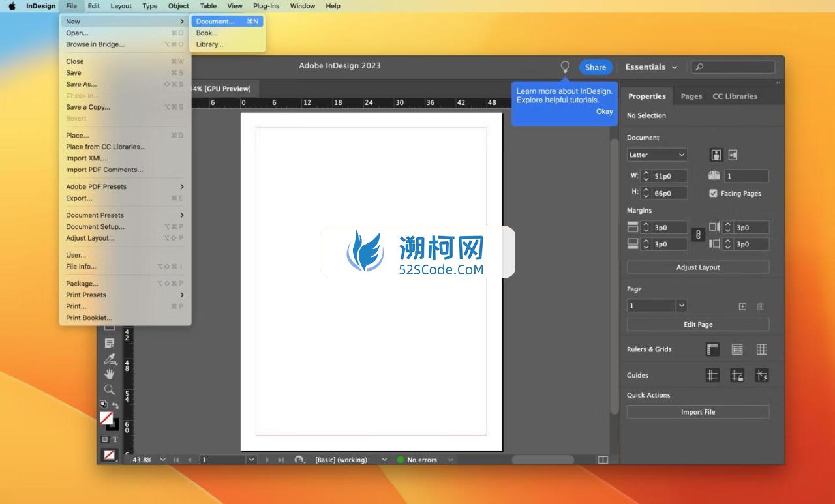This screenshot has height=504, width=835.
Task: Go to next page arrow in status bar
Action: [267, 460]
